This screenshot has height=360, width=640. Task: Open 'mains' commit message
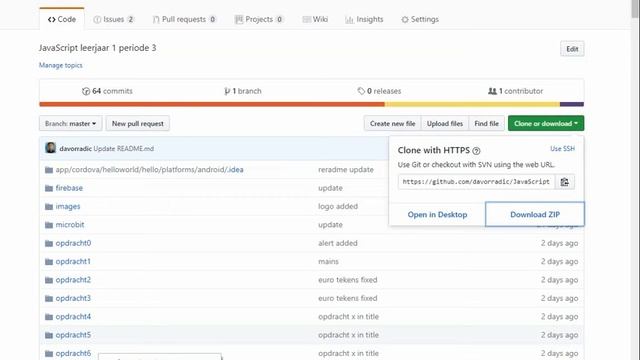[328, 262]
